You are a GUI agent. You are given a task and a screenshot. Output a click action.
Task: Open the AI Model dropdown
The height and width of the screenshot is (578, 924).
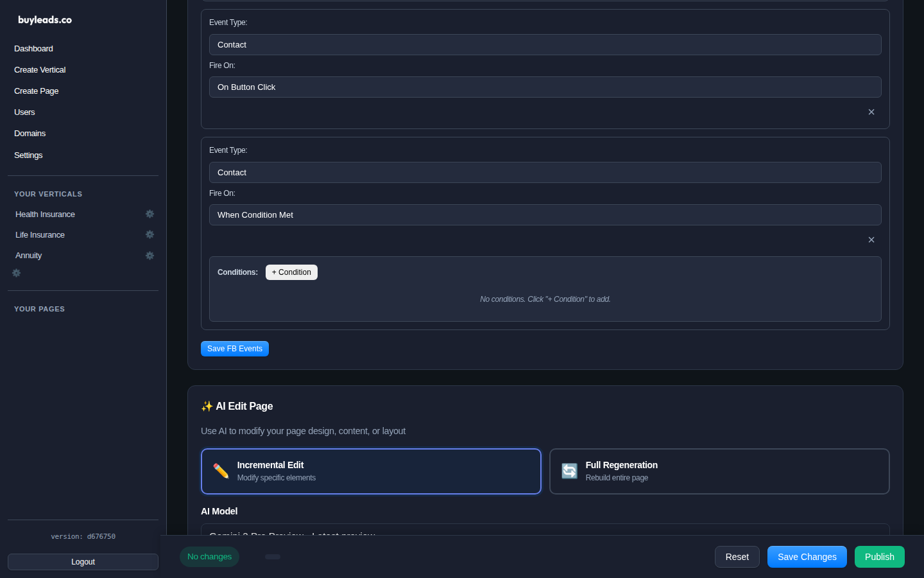point(545,535)
